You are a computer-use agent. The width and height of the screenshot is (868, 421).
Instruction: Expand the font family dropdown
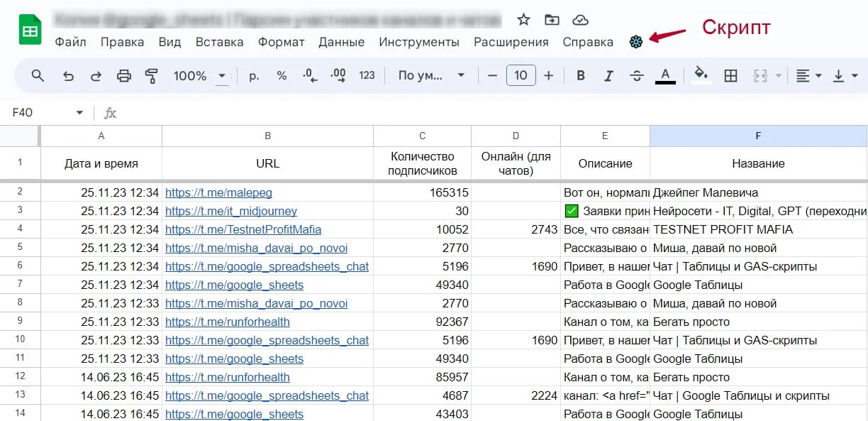click(x=431, y=76)
